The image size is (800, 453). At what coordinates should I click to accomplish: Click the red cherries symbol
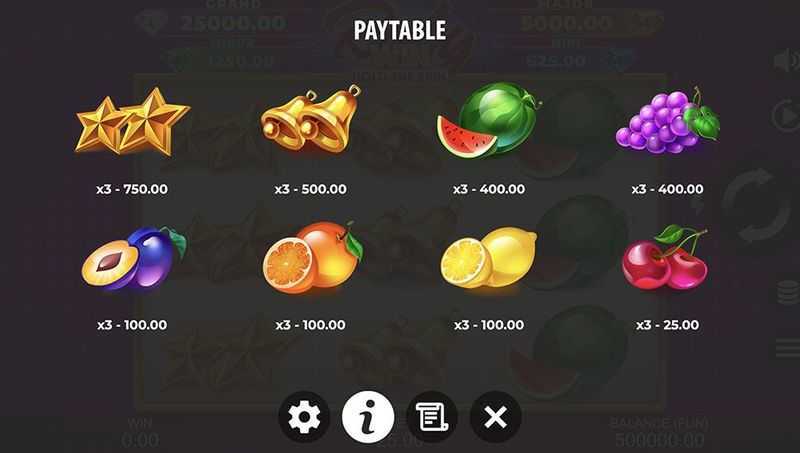coord(665,257)
